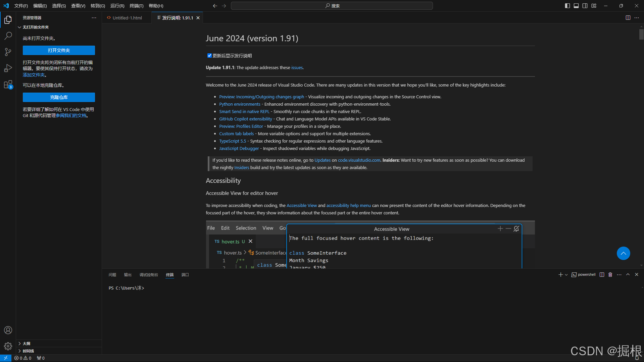644x362 pixels.
Task: Select the powershell terminal label
Action: [584, 275]
